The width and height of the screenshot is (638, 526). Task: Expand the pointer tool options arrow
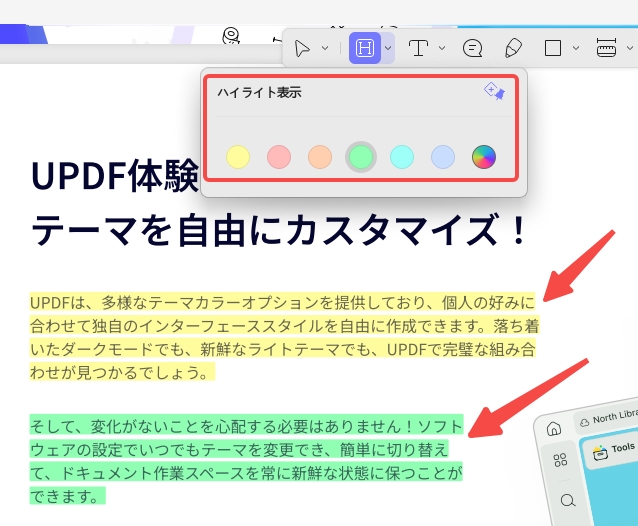[325, 48]
